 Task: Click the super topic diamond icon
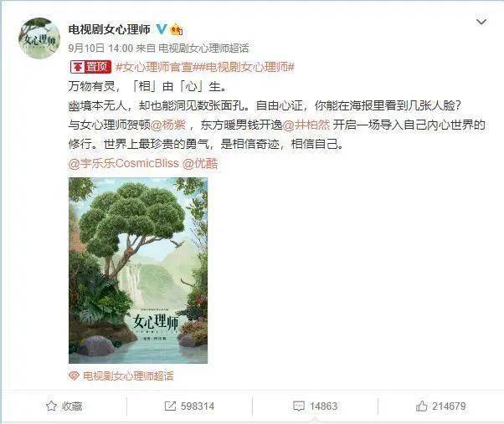tap(74, 375)
